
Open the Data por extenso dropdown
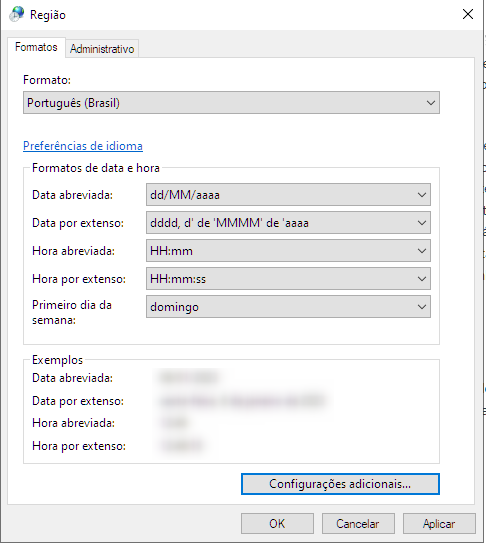(x=288, y=223)
